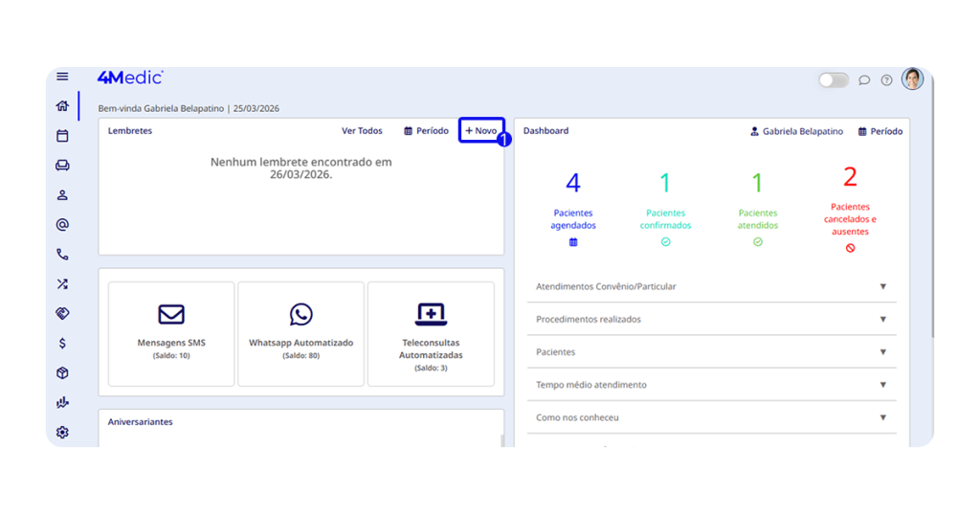Open the phone icon in the sidebar

[62, 255]
